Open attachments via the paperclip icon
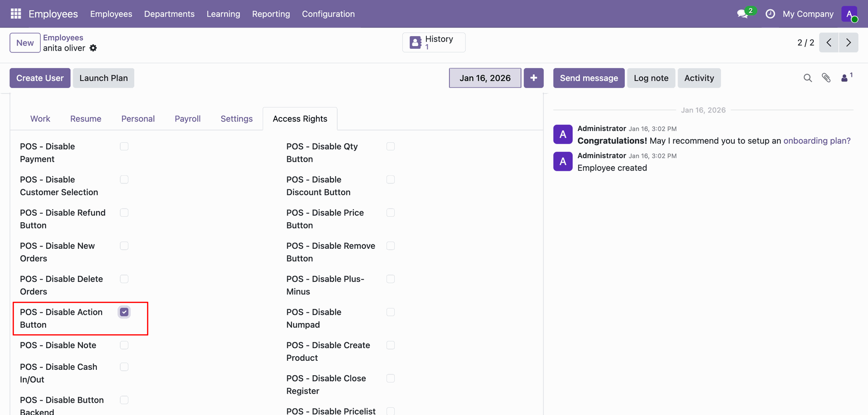Image resolution: width=868 pixels, height=415 pixels. [826, 78]
